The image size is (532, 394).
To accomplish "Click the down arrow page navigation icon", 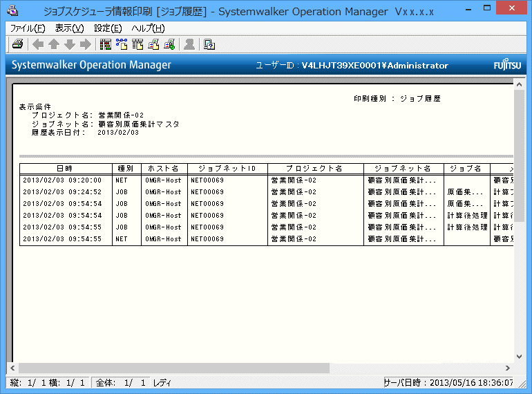I will click(70, 44).
